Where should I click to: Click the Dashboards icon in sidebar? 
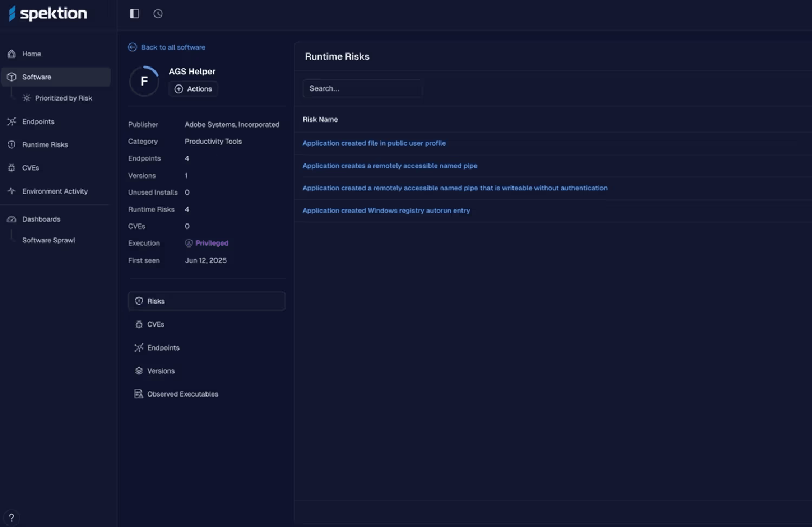[11, 219]
